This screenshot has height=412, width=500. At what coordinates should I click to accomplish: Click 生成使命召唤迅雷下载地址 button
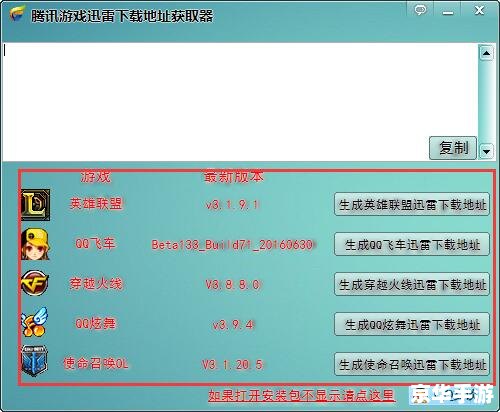pos(412,364)
